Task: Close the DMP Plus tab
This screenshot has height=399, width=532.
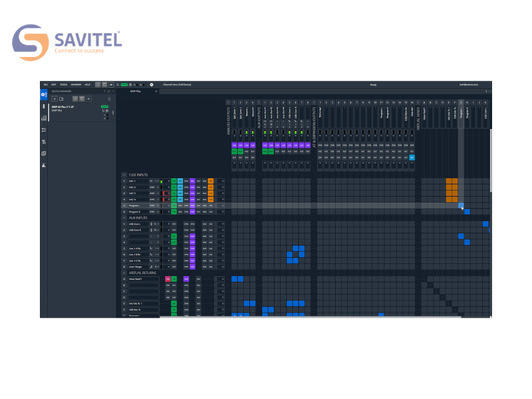Action: pos(156,91)
